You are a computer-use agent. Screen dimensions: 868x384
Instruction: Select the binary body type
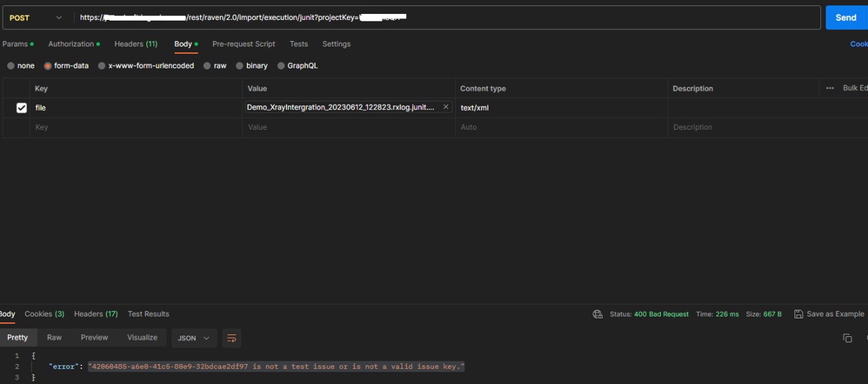pyautogui.click(x=252, y=66)
